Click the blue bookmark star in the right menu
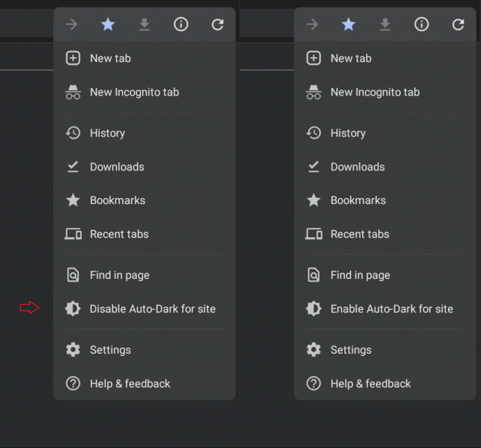The width and height of the screenshot is (481, 448). [x=348, y=25]
